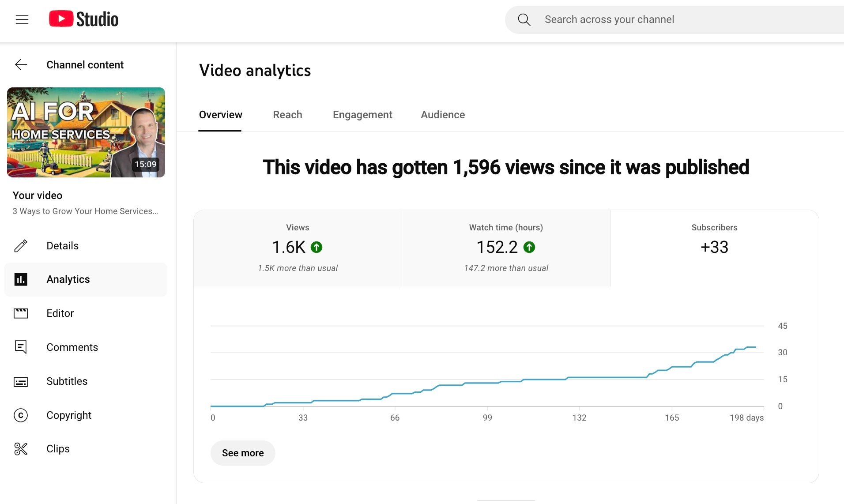Go back using the arrow above Channel content
Viewport: 844px width, 504px height.
(x=21, y=64)
